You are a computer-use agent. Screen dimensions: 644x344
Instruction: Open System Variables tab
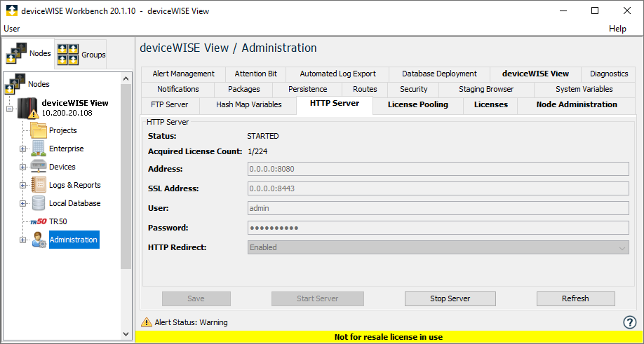[x=584, y=89]
